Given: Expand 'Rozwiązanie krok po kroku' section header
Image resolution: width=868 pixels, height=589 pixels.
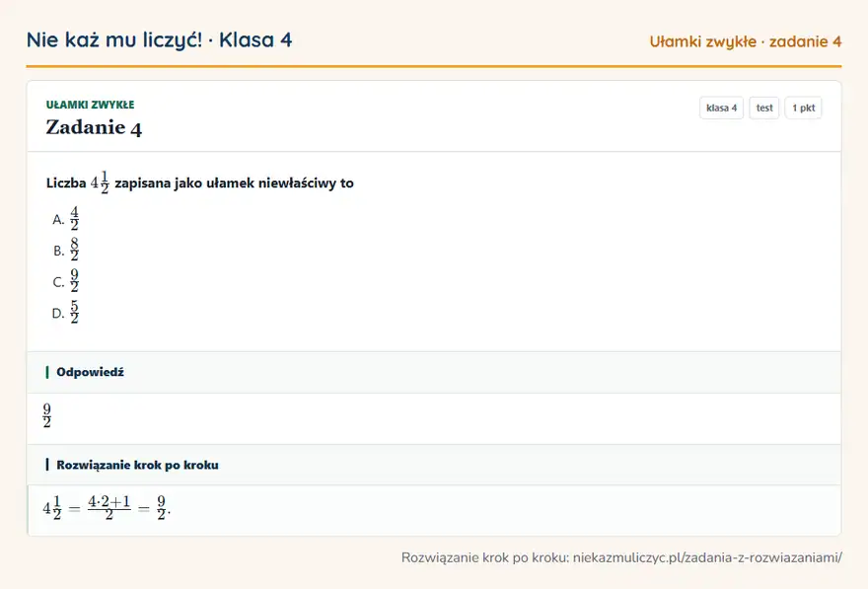Looking at the screenshot, I should (x=434, y=465).
